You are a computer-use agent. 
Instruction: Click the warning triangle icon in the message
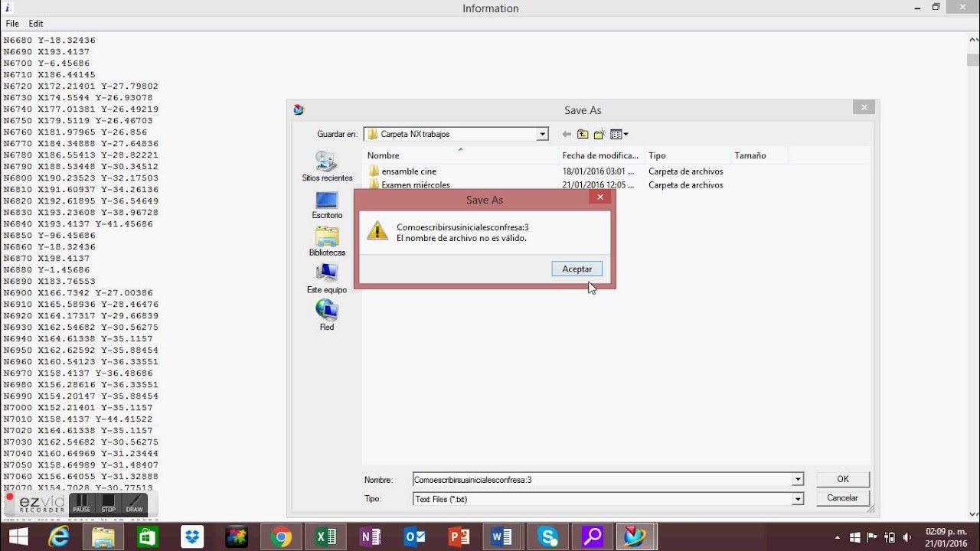coord(377,230)
